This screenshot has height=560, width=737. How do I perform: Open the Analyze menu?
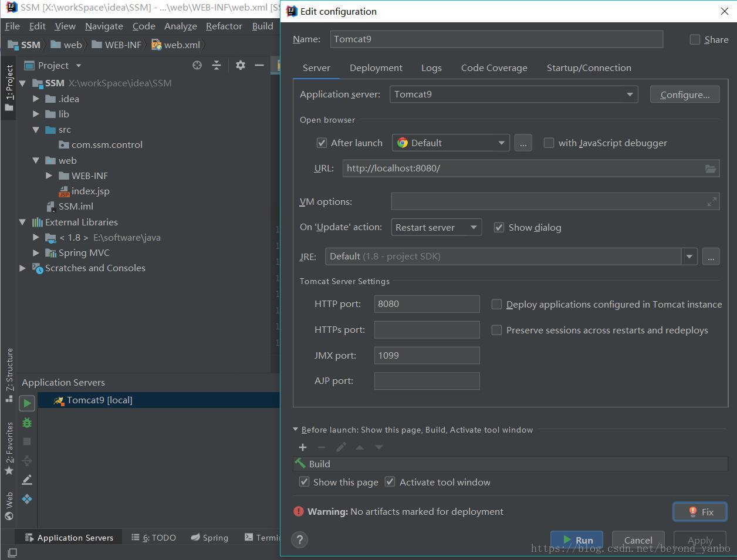click(x=180, y=26)
